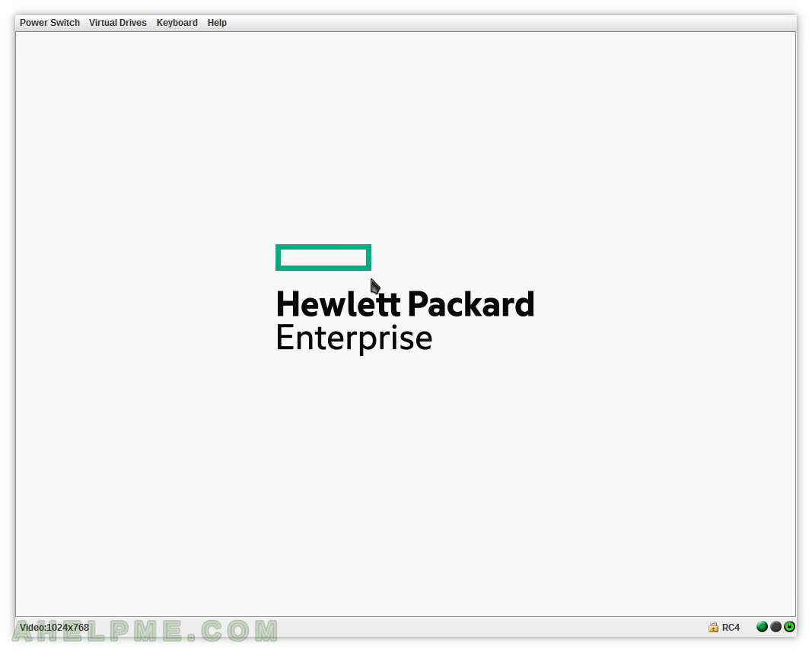Click the dark gray status indicator

click(x=775, y=627)
